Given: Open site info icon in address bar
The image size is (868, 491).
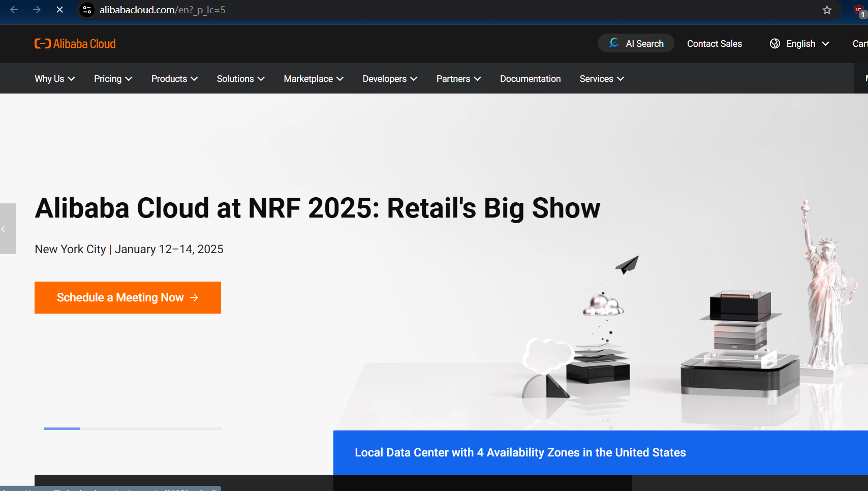Looking at the screenshot, I should point(87,10).
